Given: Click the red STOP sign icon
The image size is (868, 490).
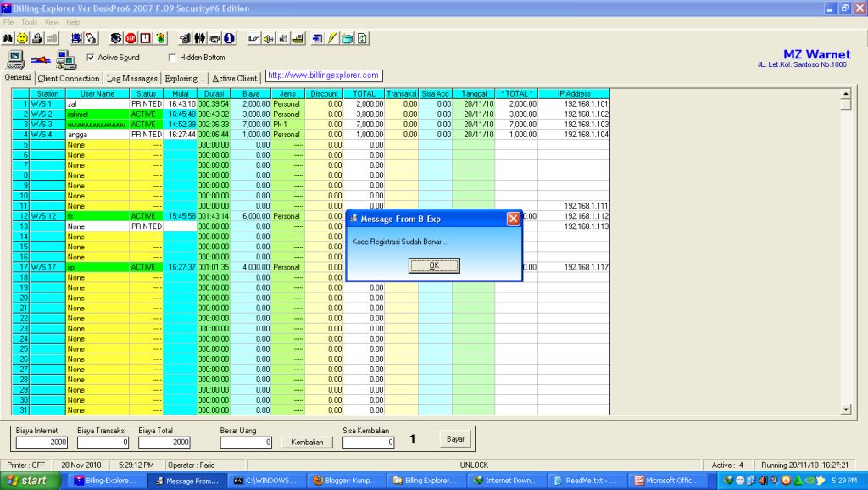Looking at the screenshot, I should point(130,37).
